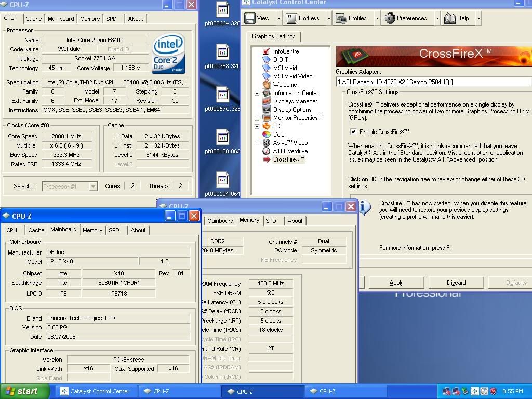This screenshot has width=532, height=399.
Task: Toggle the Enable CrossFireX checkbox
Action: pos(353,131)
